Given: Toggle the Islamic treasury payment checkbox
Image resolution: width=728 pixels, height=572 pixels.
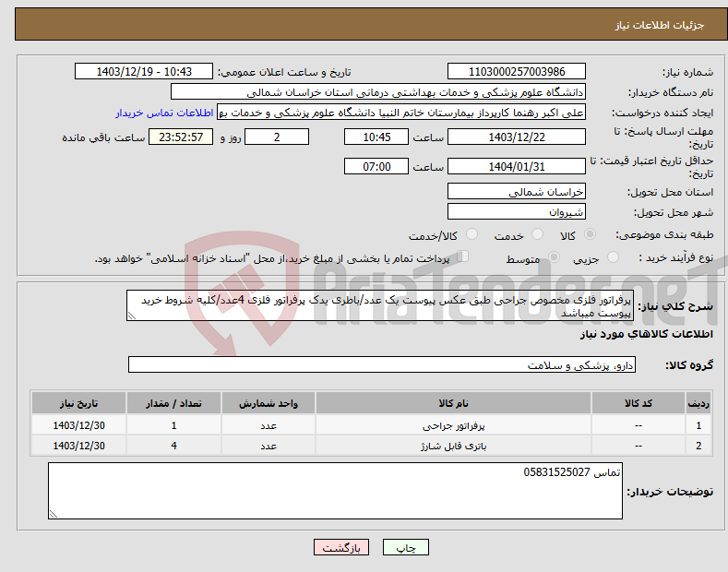Looking at the screenshot, I should tap(463, 256).
